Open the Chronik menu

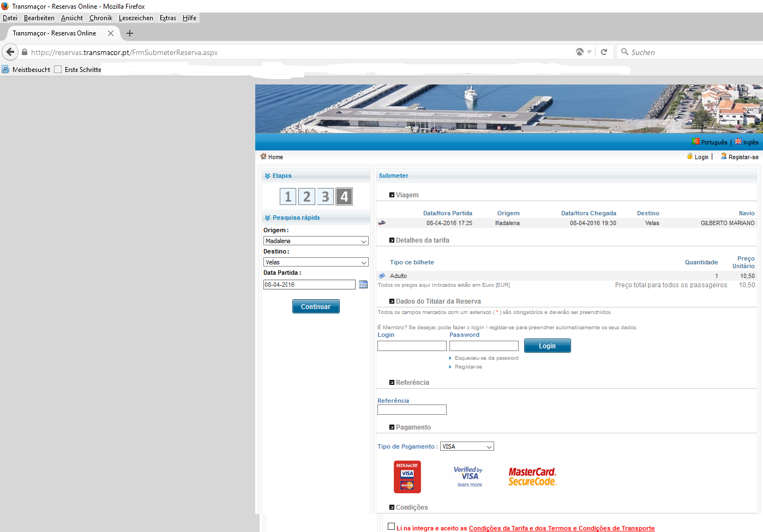(x=101, y=18)
